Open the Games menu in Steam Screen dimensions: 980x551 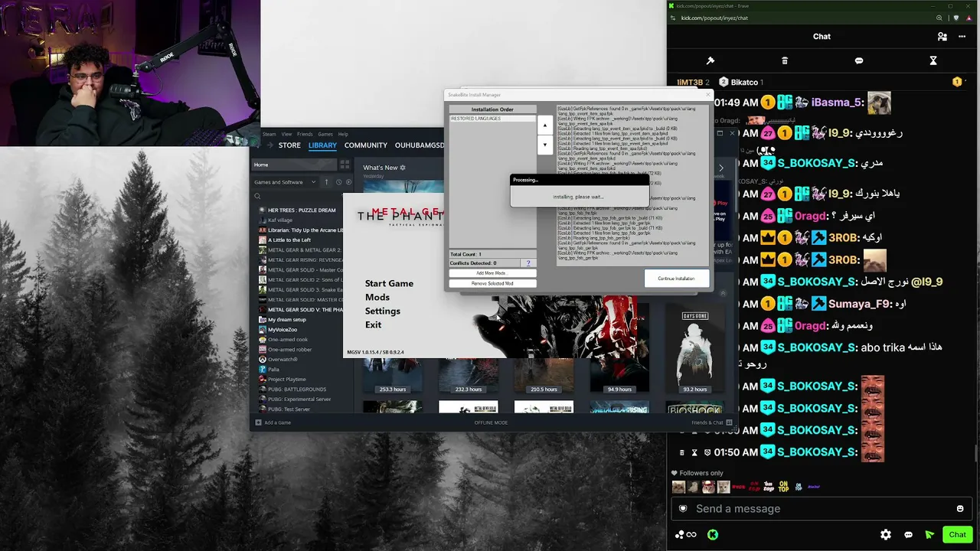click(325, 134)
